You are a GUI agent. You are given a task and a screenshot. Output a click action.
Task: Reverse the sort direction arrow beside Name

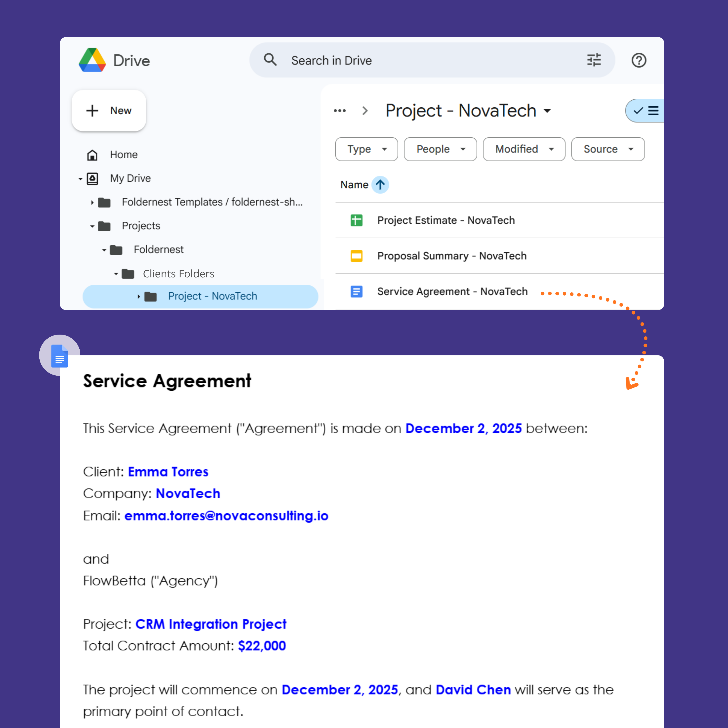point(380,185)
